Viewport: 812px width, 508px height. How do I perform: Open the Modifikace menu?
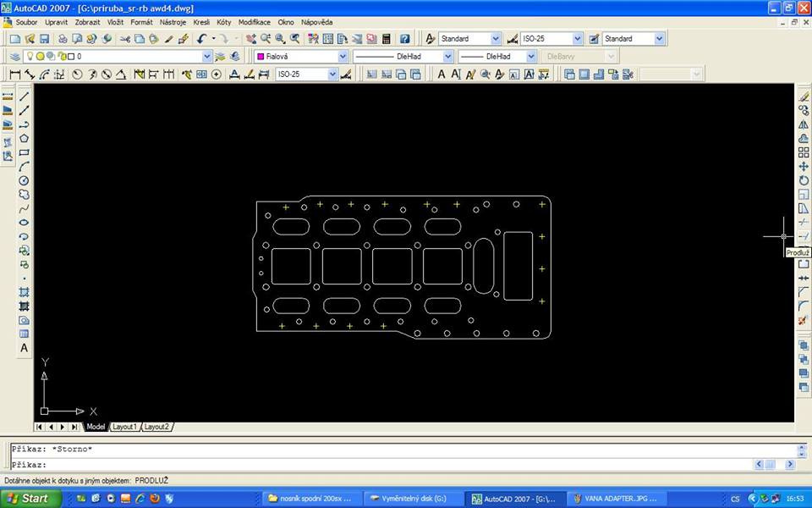pos(255,22)
